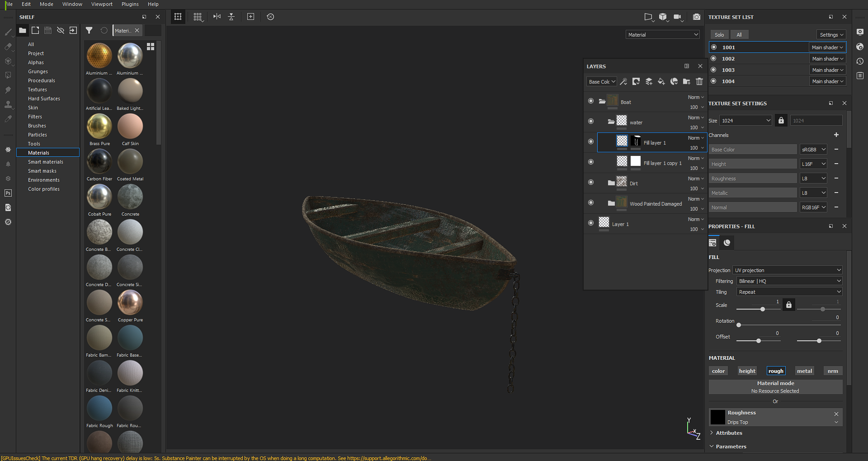Toggle the metal material channel button
Screen dimensions: 868x461
804,371
